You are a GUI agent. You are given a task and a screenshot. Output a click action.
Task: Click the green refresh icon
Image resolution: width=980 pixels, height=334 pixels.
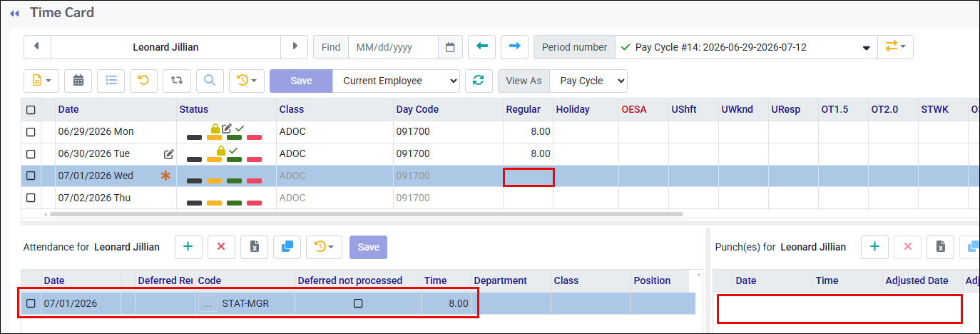tap(479, 81)
